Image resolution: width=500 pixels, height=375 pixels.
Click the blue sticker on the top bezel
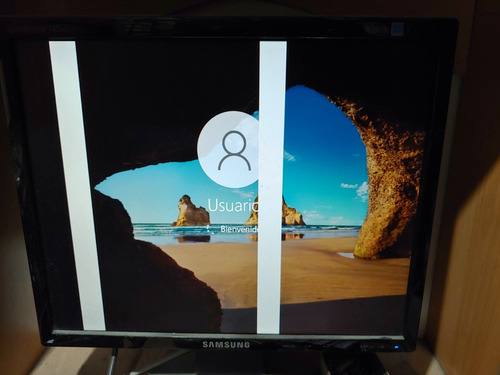[x=397, y=29]
